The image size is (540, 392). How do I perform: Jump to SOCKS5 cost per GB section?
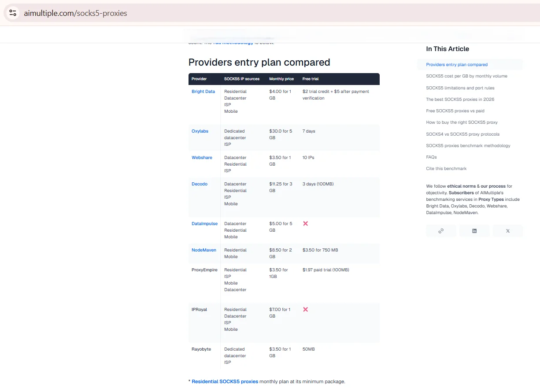coord(466,76)
